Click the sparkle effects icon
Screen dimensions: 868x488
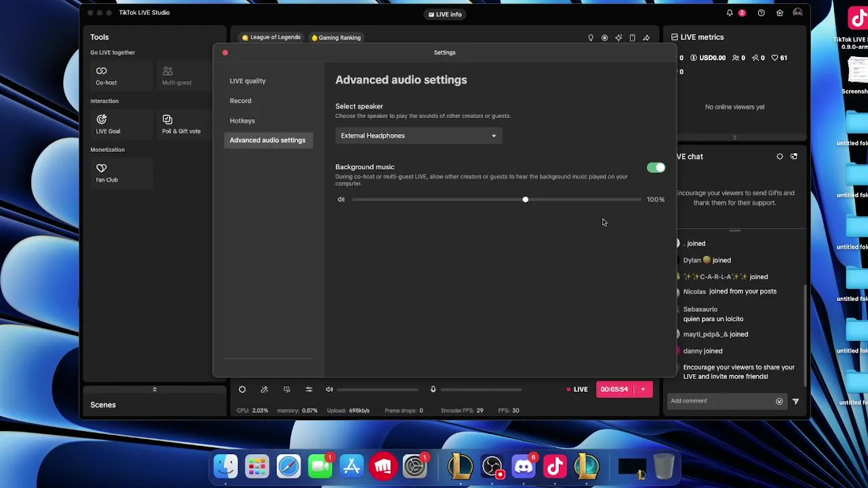[618, 38]
